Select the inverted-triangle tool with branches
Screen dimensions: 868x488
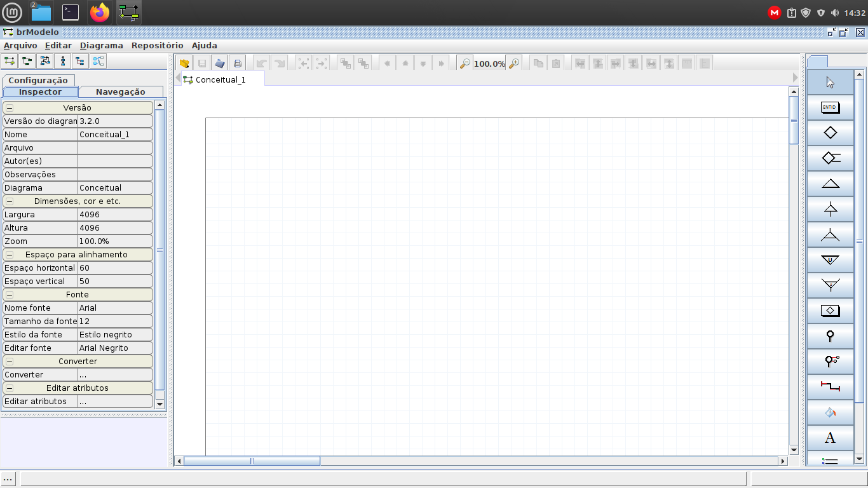tap(830, 285)
